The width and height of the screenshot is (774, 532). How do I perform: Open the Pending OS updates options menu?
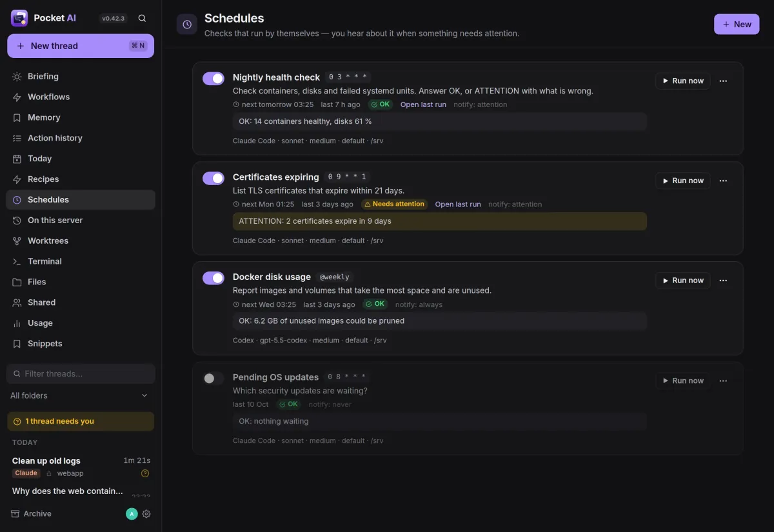pyautogui.click(x=723, y=380)
